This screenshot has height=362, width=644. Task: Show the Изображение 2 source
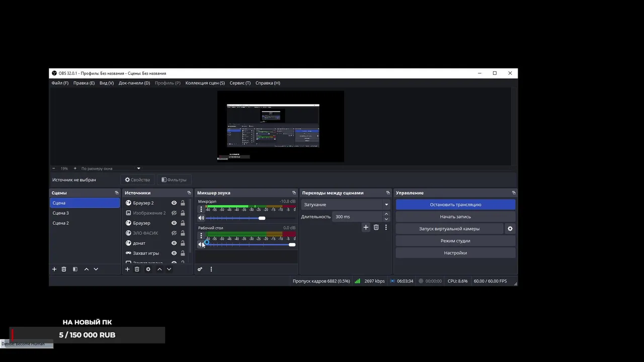click(174, 213)
